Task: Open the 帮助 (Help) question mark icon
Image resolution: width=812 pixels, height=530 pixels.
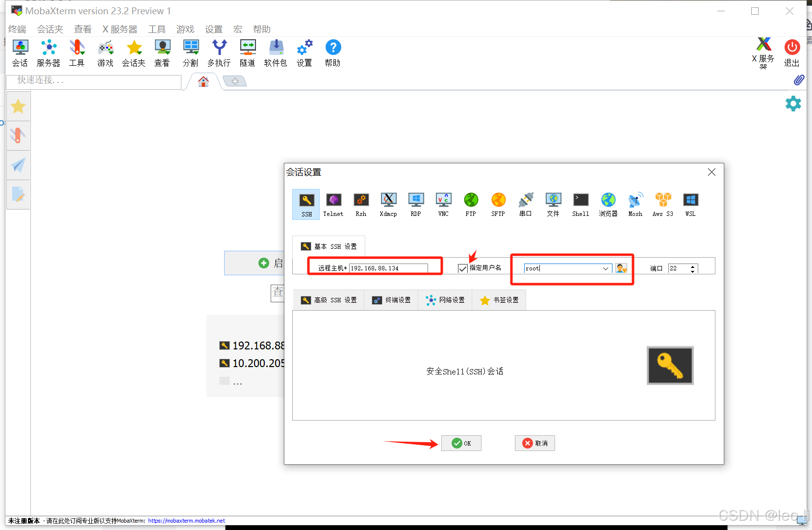Action: click(333, 53)
